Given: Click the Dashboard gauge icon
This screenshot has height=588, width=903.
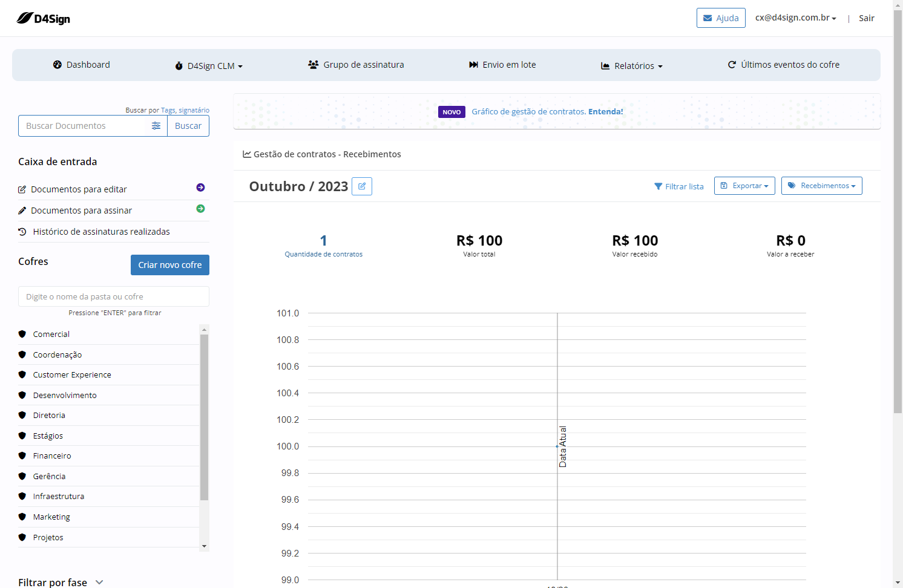Looking at the screenshot, I should click(57, 65).
